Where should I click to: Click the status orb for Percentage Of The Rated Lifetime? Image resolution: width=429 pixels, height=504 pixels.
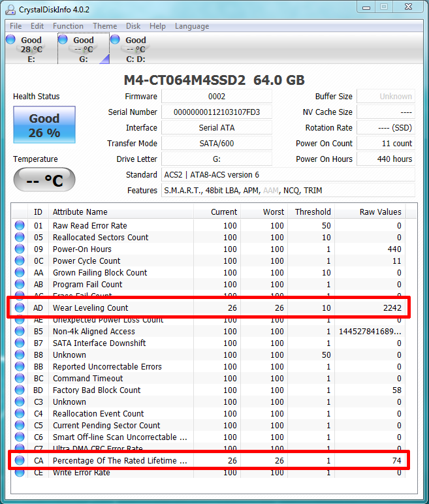click(x=20, y=460)
